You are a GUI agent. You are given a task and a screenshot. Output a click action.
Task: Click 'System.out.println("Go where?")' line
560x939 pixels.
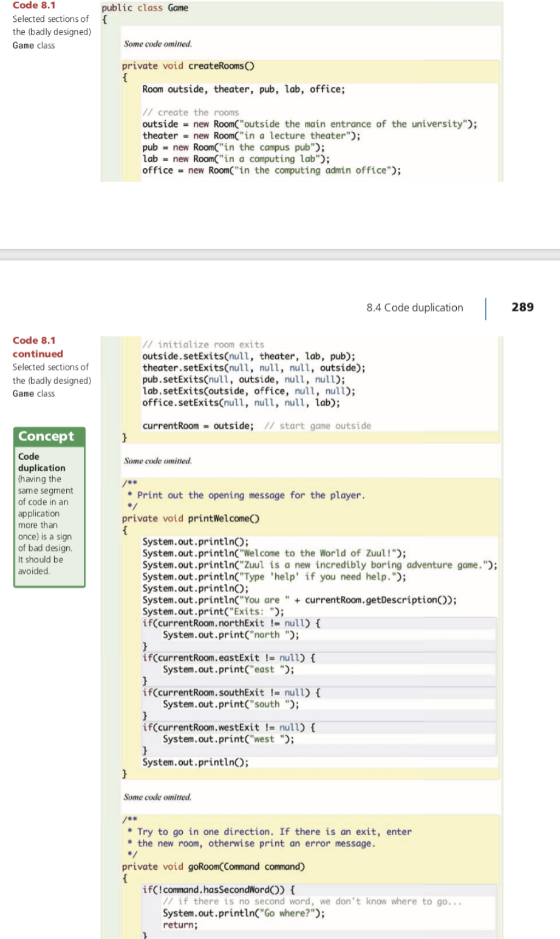pyautogui.click(x=244, y=912)
